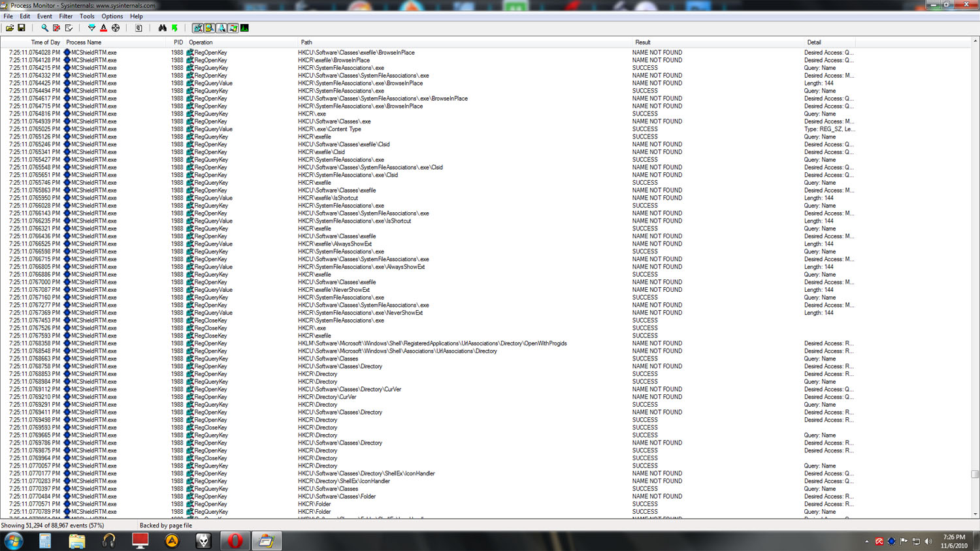Open foobar2000 alien icon on taskbar
The image size is (980, 551).
click(x=204, y=541)
